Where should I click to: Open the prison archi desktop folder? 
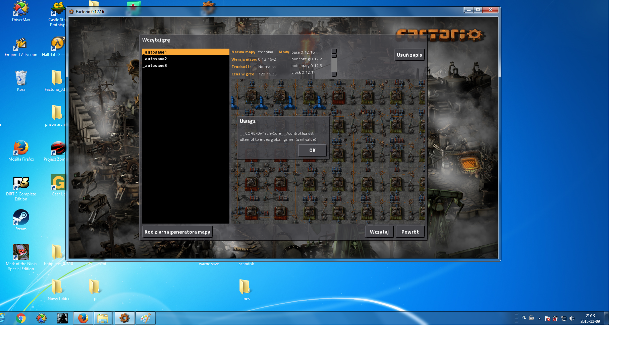tap(56, 116)
